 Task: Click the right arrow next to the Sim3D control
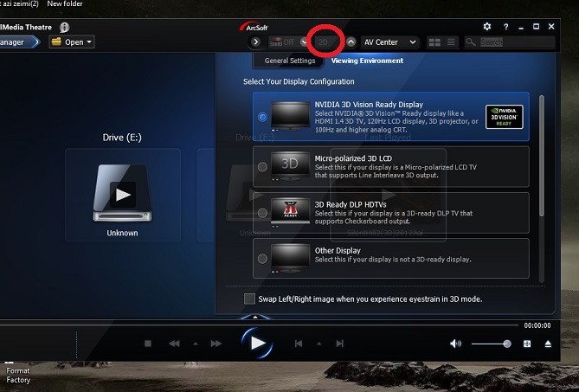[x=255, y=42]
